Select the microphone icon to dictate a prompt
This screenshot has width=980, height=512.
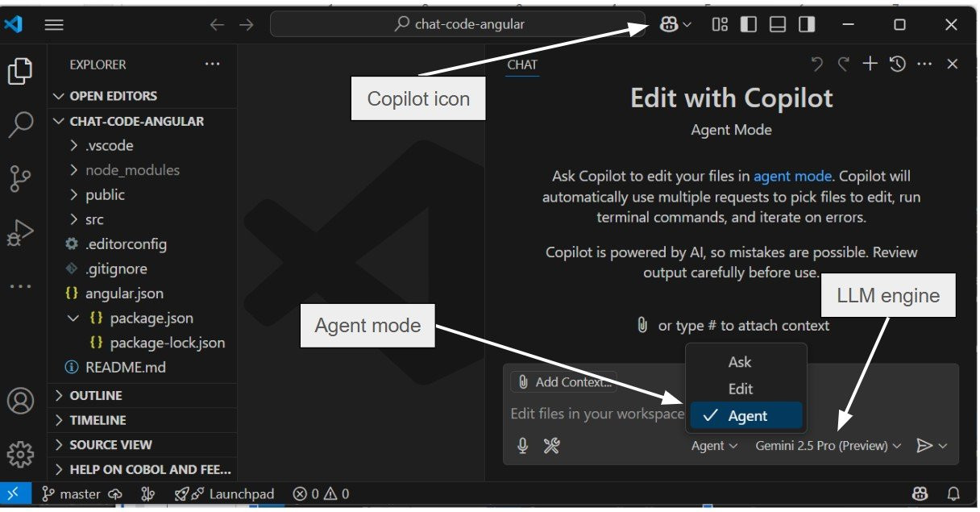point(522,445)
